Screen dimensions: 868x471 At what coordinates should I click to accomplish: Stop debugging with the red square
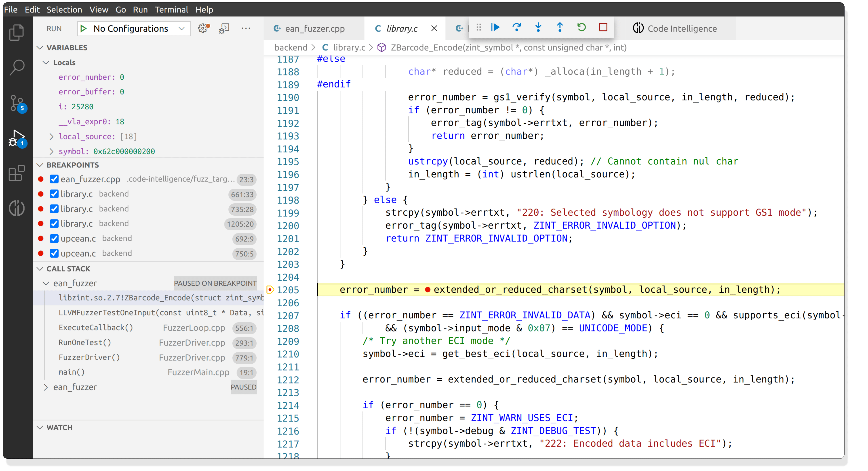[603, 28]
